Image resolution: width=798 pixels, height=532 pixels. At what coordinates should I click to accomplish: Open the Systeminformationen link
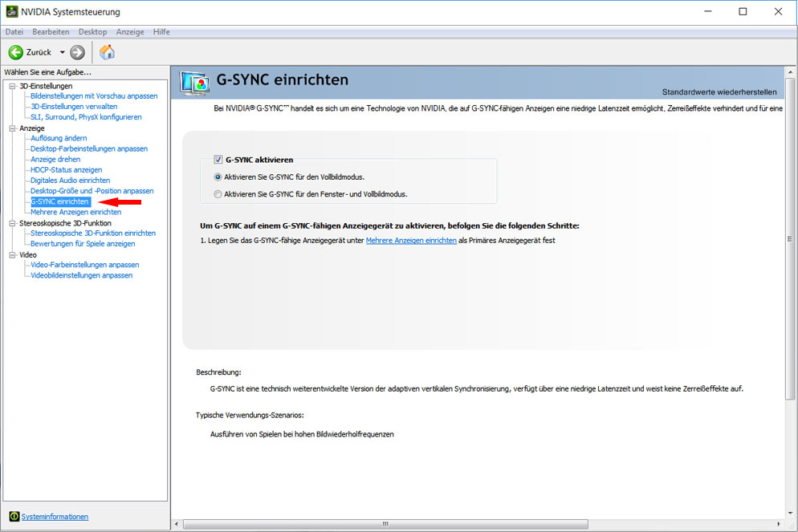point(55,517)
